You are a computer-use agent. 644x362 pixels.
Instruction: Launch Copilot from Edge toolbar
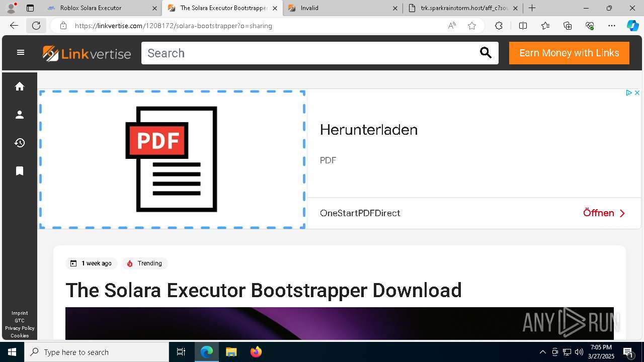[632, 26]
